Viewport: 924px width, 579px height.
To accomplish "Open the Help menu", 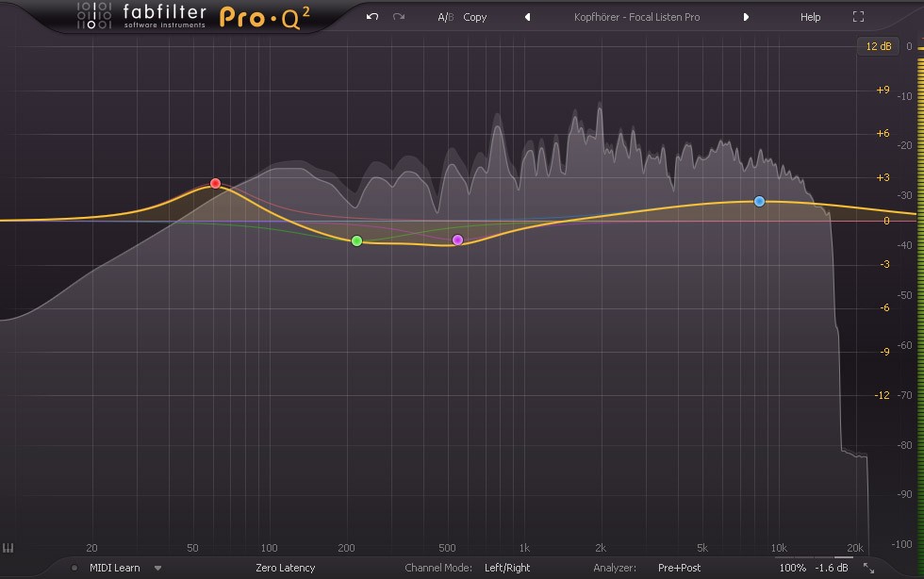I will (810, 17).
